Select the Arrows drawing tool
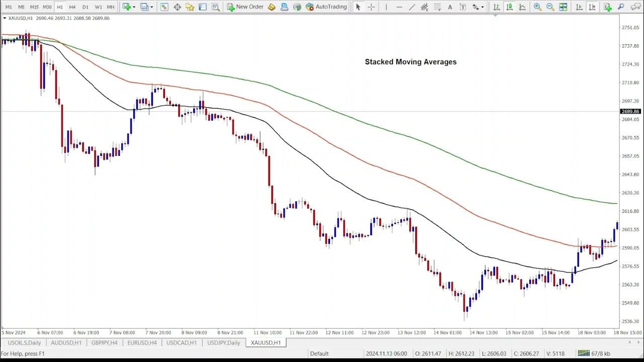 pos(475,7)
